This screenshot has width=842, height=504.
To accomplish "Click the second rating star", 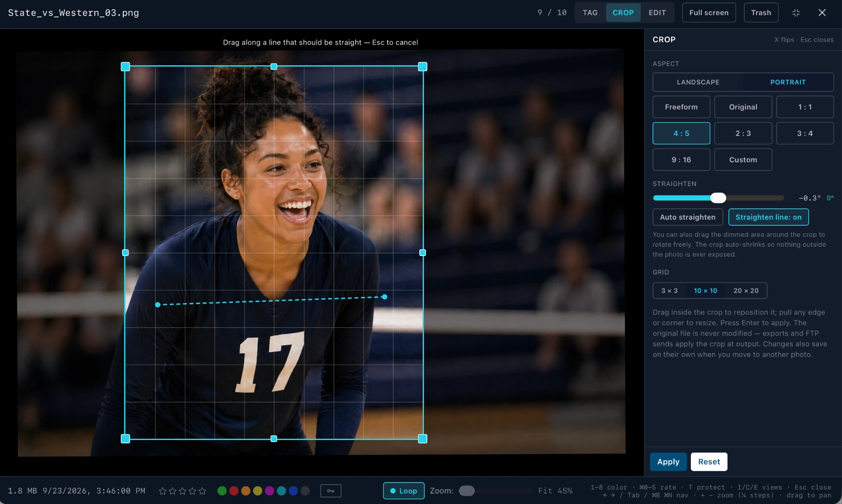I will (173, 491).
